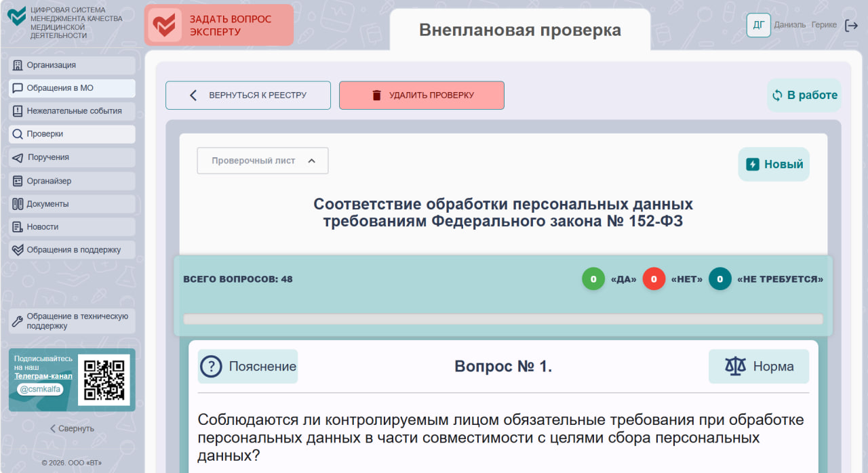868x473 pixels.
Task: Click the green «ДА» counter circle
Action: click(x=593, y=279)
